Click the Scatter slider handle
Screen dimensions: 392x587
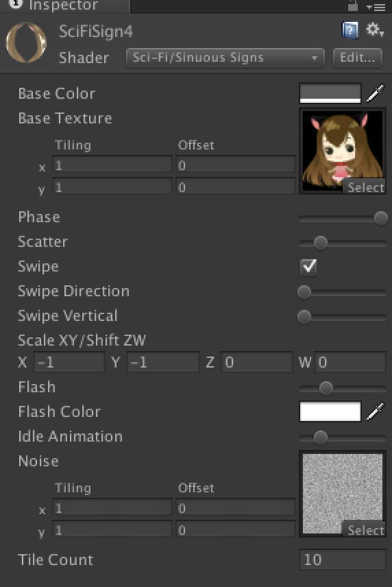[x=321, y=243]
